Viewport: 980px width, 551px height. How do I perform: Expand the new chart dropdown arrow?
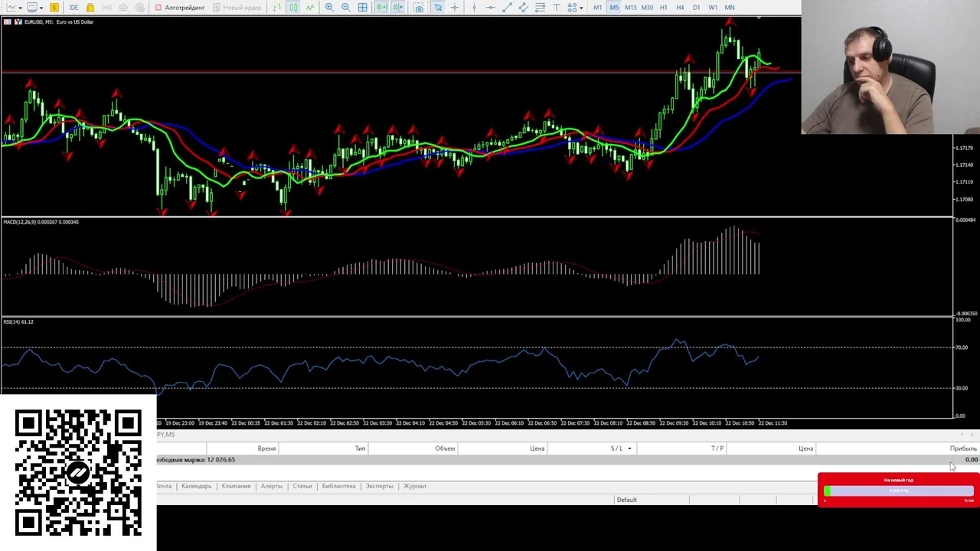click(x=22, y=8)
